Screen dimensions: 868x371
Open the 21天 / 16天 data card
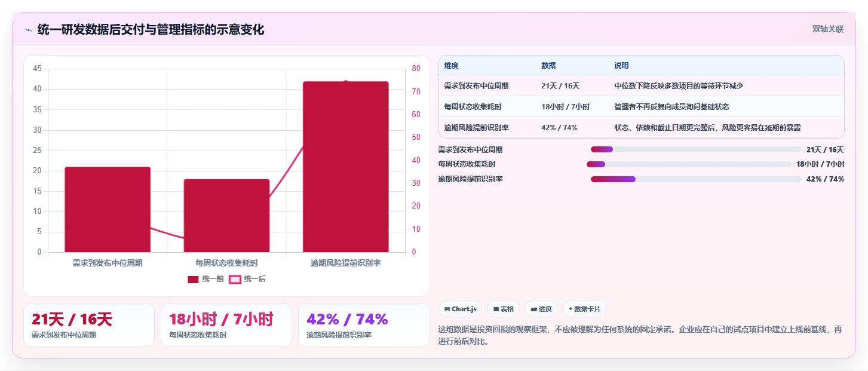[x=89, y=325]
